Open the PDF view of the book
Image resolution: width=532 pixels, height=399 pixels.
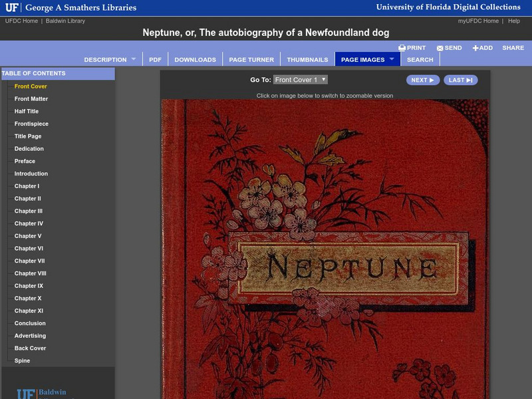coord(155,59)
